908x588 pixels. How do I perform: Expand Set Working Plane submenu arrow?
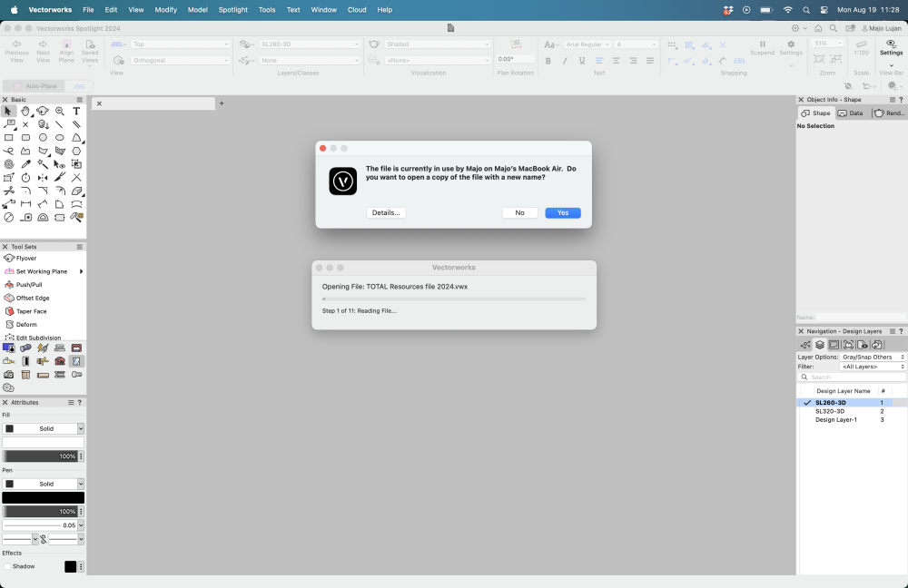tap(81, 271)
